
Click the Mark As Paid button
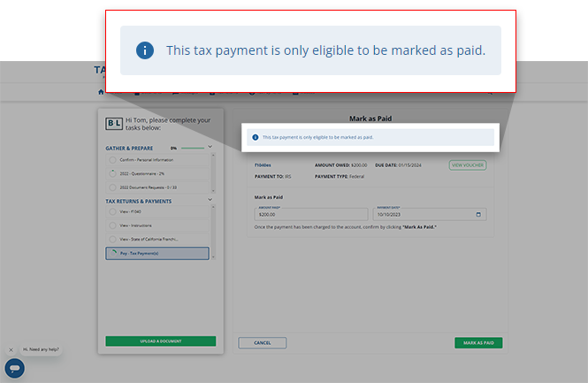coord(478,343)
